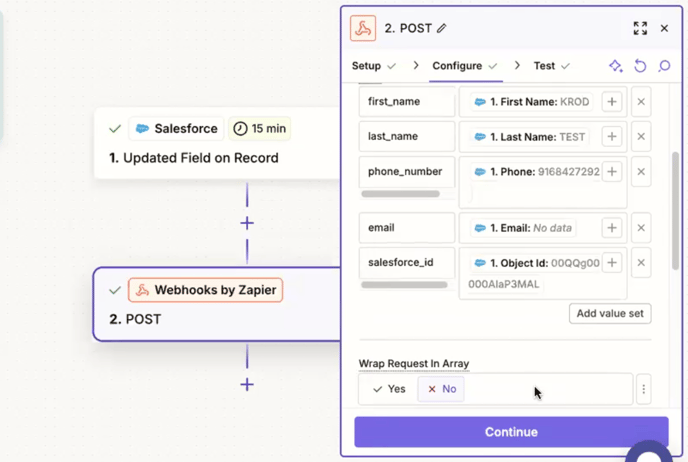Add a step between Salesforce and Webhooks
Screen dimensions: 688x462
click(247, 223)
